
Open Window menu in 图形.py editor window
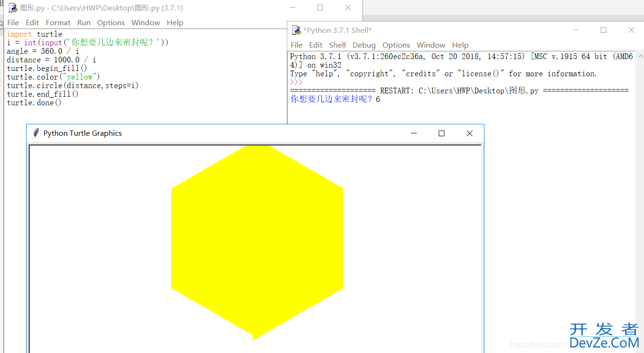[146, 22]
